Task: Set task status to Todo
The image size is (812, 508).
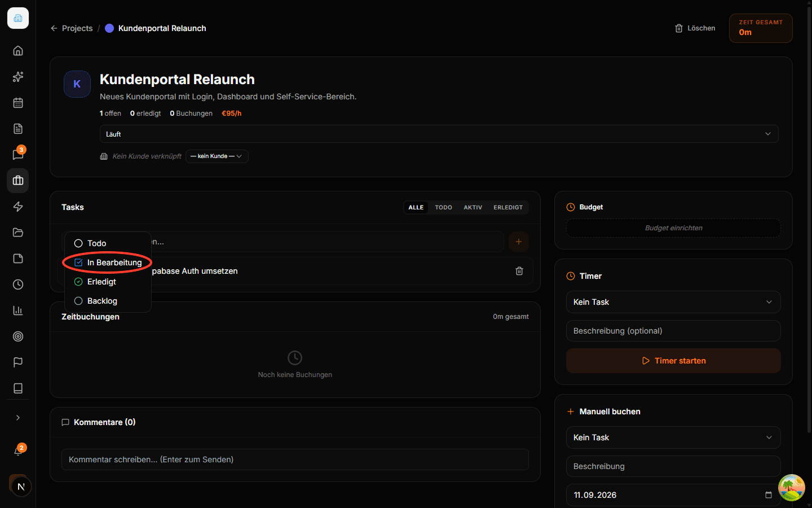Action: tap(108, 243)
